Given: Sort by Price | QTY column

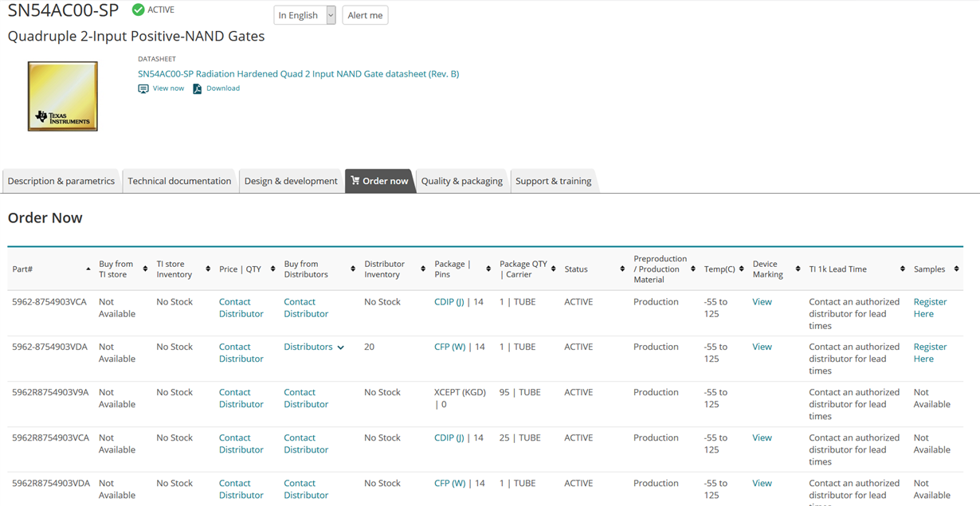Looking at the screenshot, I should pos(272,269).
